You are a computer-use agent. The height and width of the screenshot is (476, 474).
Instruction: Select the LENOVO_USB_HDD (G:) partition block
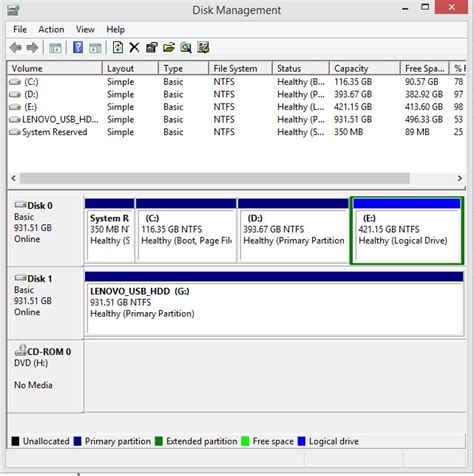[274, 303]
